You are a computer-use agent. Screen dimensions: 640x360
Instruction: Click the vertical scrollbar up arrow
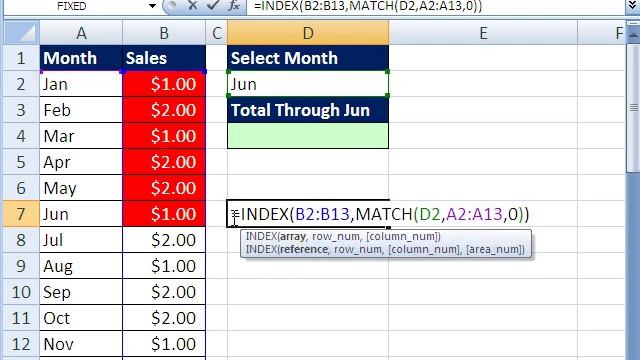click(633, 36)
